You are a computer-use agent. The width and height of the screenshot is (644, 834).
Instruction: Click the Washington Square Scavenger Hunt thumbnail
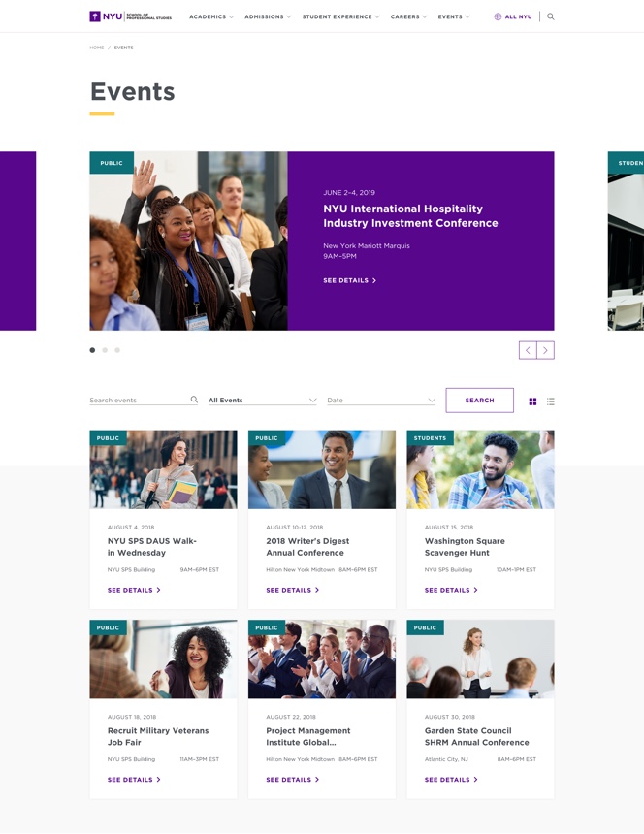[x=480, y=469]
